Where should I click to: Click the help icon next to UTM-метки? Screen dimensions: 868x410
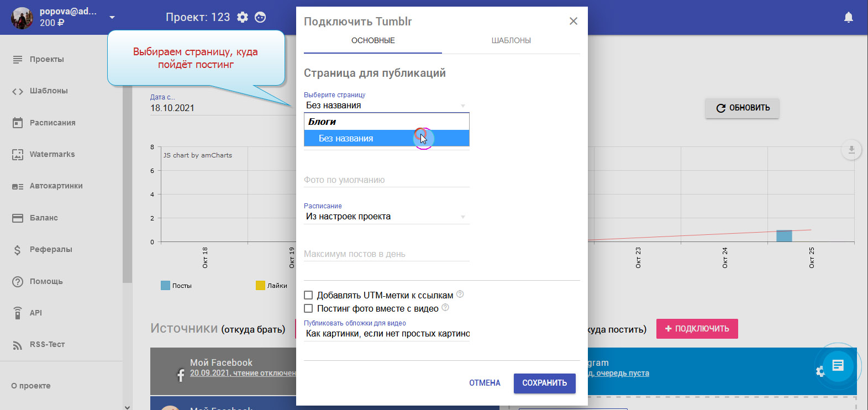(x=460, y=295)
